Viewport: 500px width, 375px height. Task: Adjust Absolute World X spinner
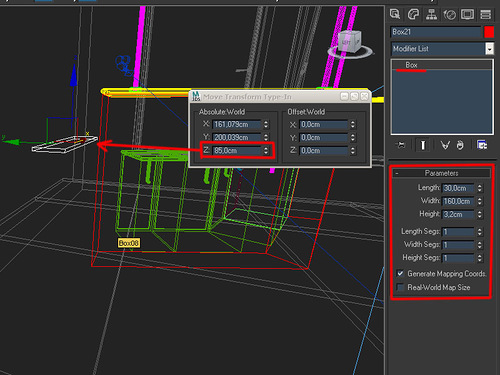[266, 124]
